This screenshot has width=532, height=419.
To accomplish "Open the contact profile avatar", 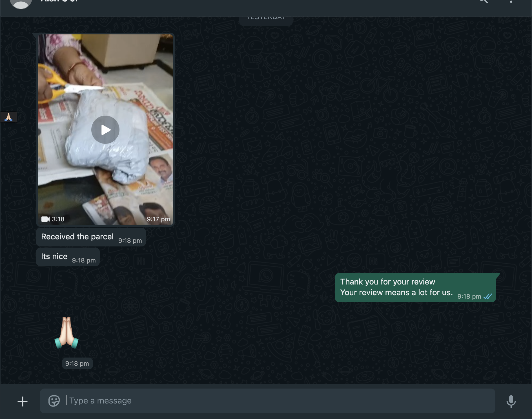I will point(21,3).
